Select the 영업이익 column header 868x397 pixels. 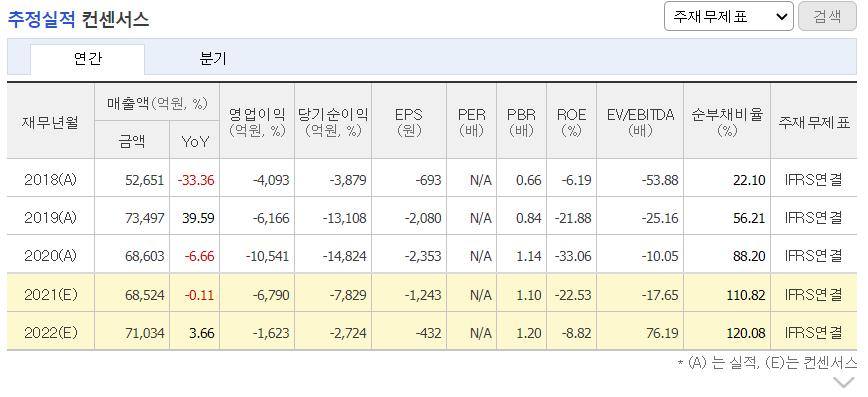pos(257,122)
